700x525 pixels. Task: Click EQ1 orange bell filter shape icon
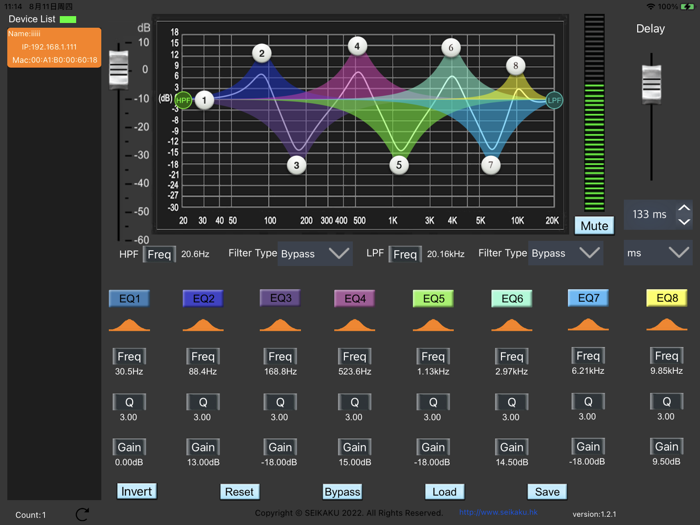point(129,325)
